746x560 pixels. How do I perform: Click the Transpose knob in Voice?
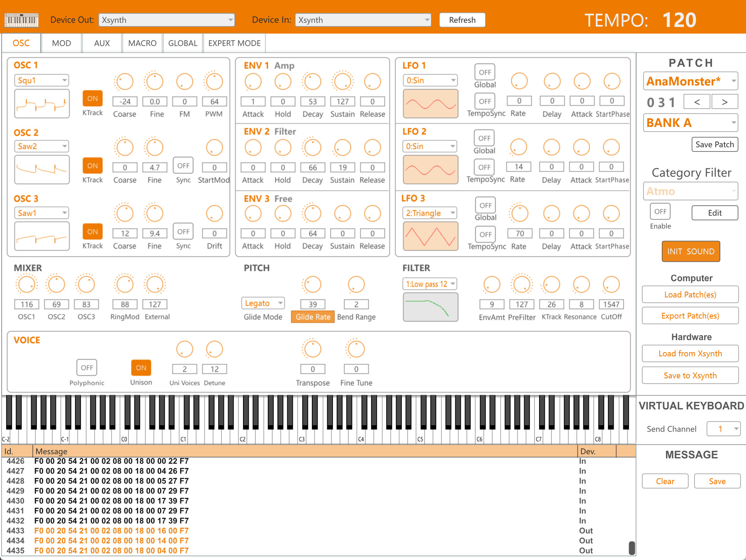[x=313, y=349]
